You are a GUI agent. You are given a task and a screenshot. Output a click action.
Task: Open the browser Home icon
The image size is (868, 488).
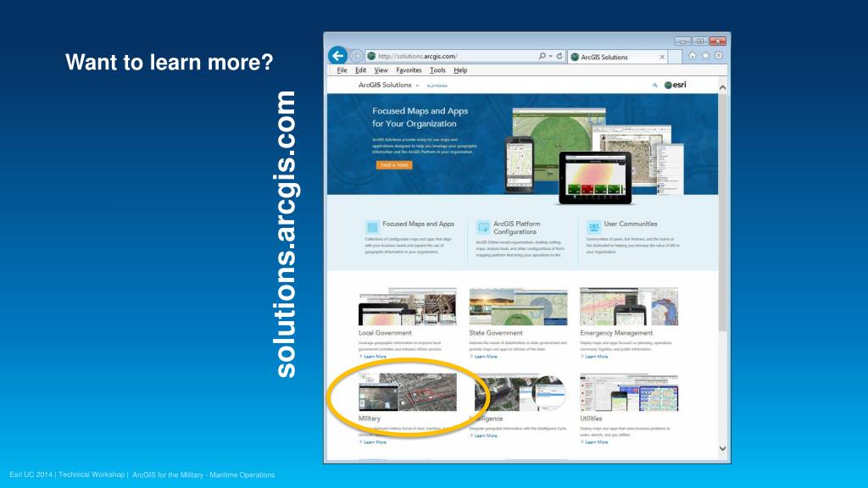click(692, 56)
